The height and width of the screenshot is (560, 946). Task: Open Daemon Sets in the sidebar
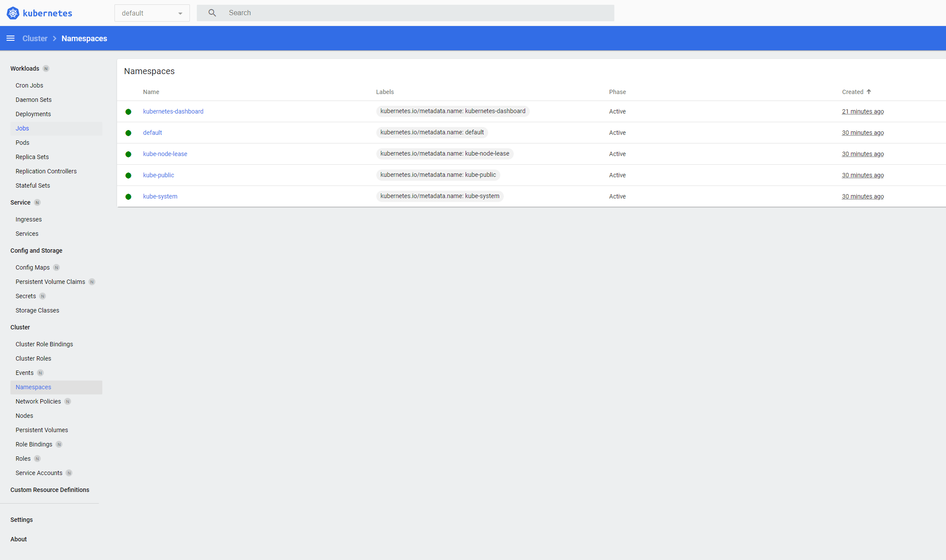(33, 100)
